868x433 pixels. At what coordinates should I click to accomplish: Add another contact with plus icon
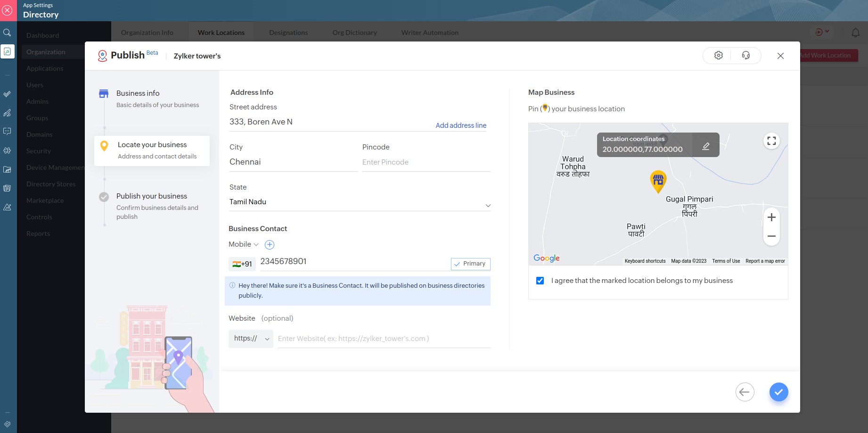[270, 245]
